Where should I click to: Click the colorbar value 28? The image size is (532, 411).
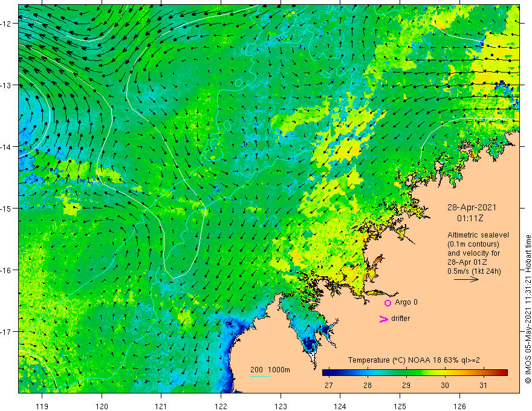tap(367, 385)
